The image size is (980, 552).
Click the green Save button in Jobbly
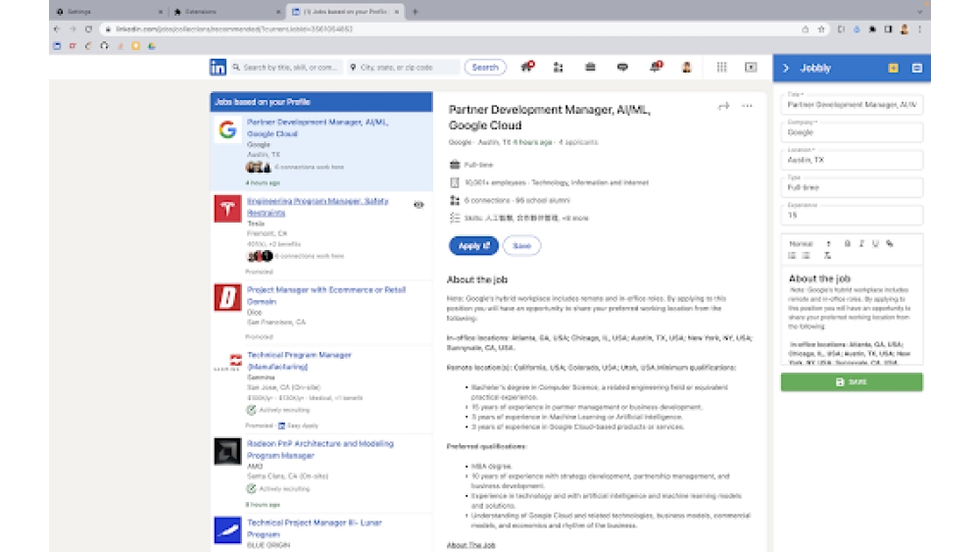pyautogui.click(x=852, y=382)
